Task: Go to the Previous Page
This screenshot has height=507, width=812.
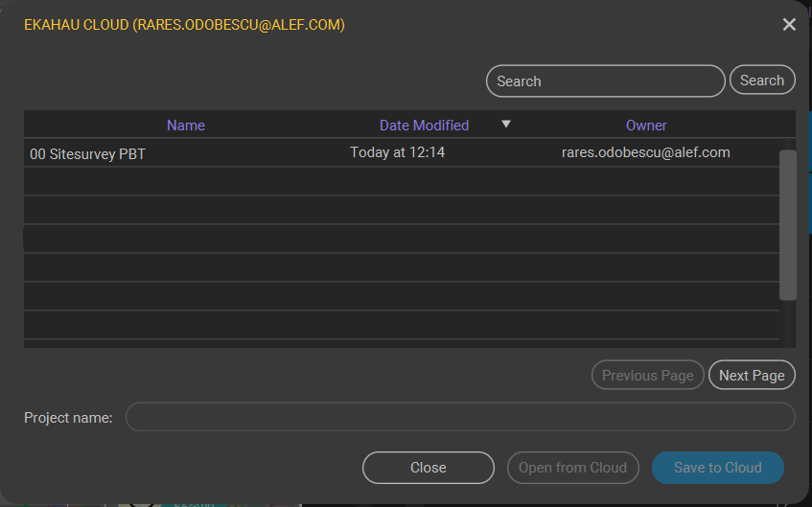Action: [x=647, y=375]
